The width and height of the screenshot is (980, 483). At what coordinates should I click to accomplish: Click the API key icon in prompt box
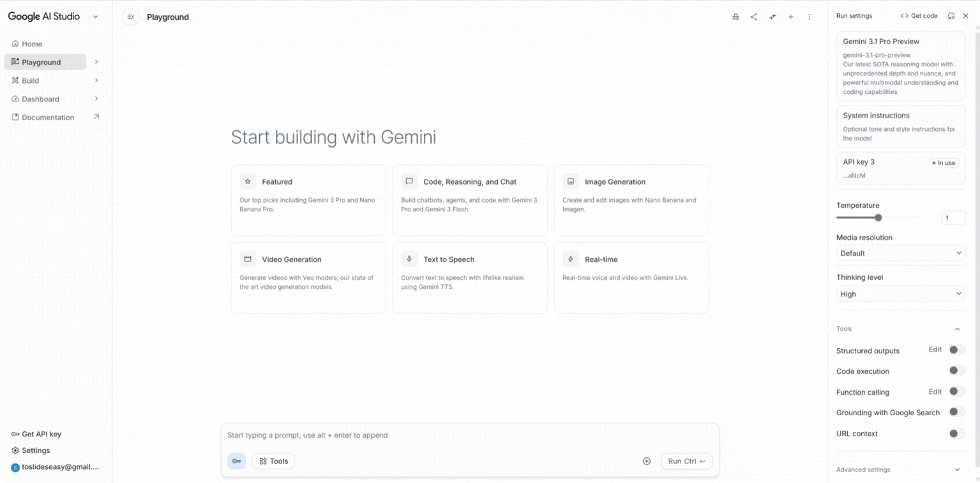pyautogui.click(x=236, y=461)
